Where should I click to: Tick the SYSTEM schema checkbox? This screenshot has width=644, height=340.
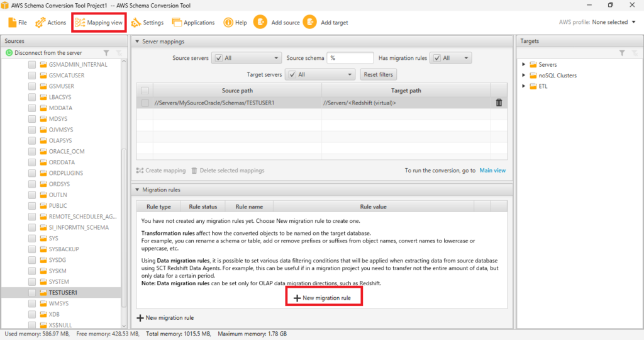tap(32, 281)
